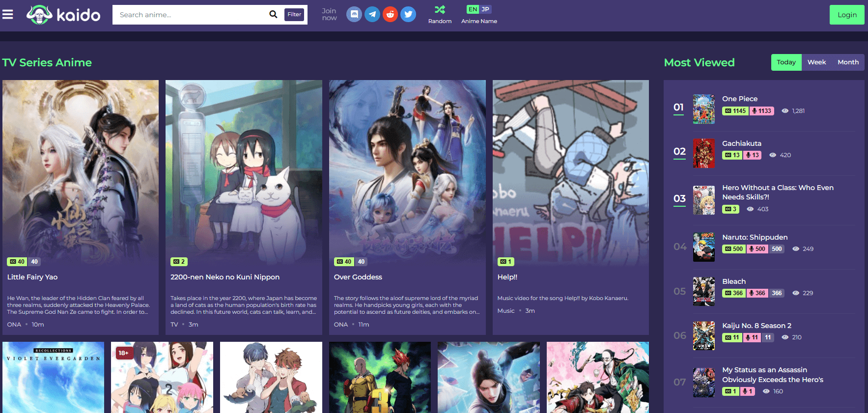Click Gachiakuta cover thumbnail
The width and height of the screenshot is (868, 413).
704,153
